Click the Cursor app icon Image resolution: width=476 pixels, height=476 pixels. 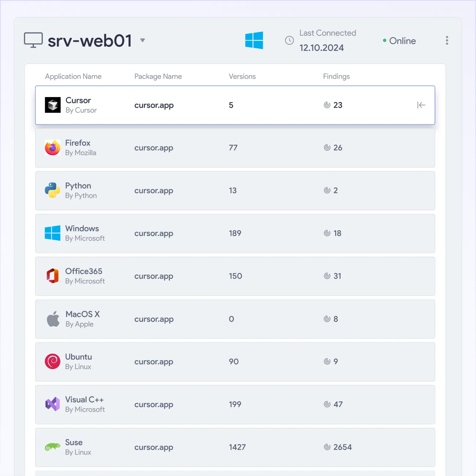[53, 105]
